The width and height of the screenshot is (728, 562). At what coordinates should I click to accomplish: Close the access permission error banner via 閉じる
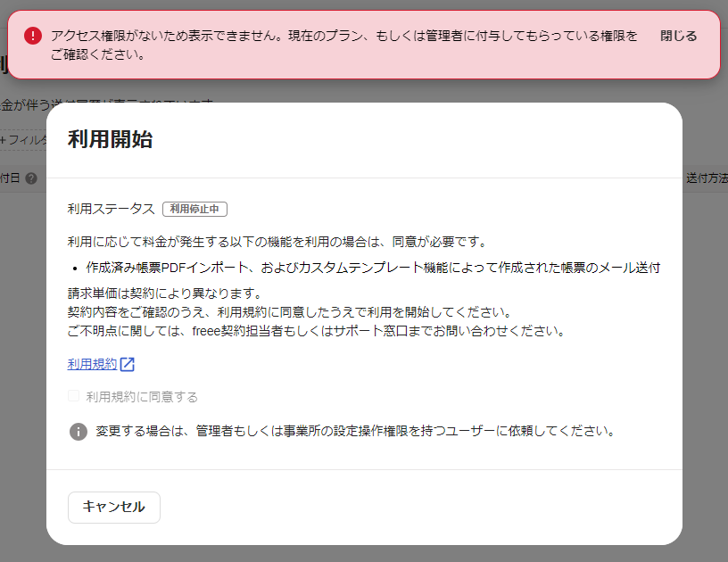coord(678,36)
